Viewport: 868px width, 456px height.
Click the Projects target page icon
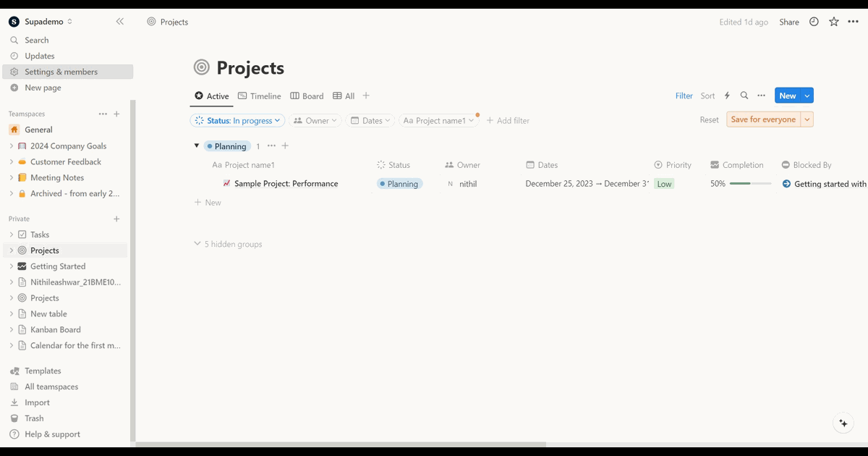click(x=202, y=67)
